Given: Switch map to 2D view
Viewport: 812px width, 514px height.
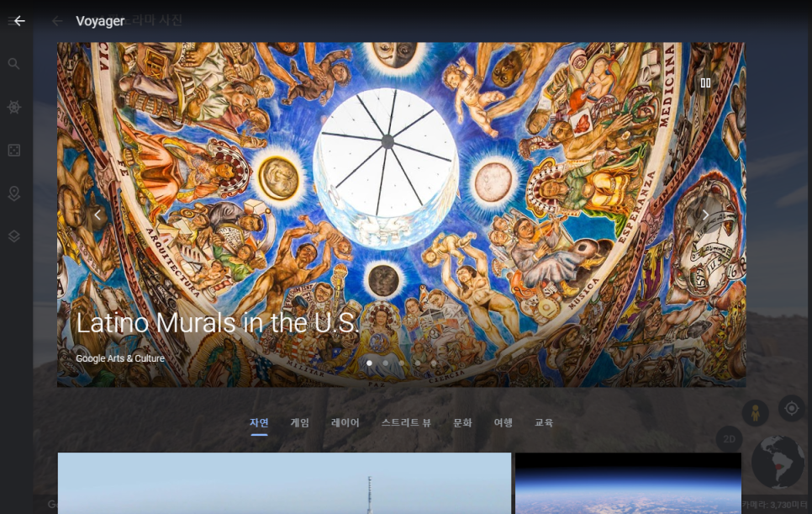Looking at the screenshot, I should tap(729, 439).
